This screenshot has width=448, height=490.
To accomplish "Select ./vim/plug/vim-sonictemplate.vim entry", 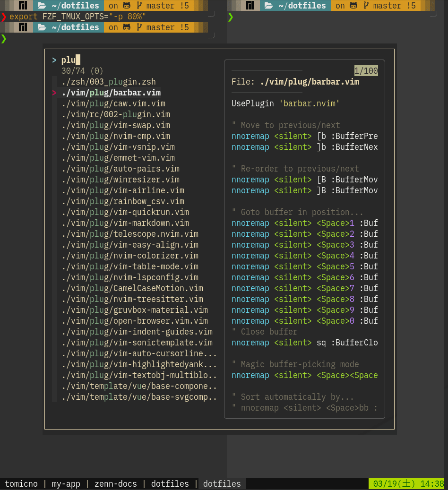I will pos(137,343).
